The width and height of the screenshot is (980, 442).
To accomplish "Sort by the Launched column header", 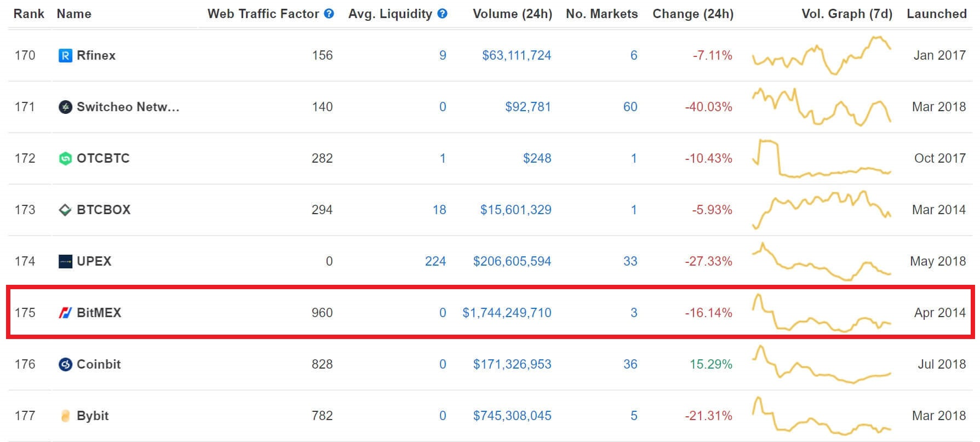I will click(x=937, y=14).
